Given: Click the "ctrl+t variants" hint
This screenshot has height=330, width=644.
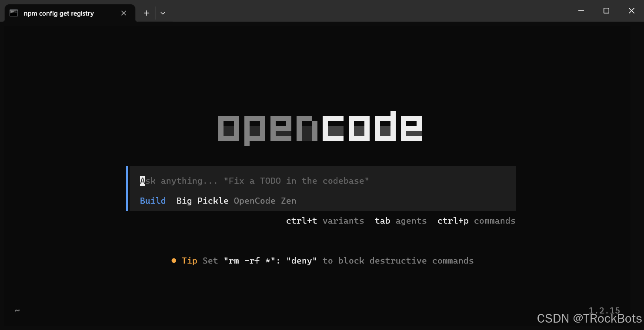Looking at the screenshot, I should [x=325, y=221].
